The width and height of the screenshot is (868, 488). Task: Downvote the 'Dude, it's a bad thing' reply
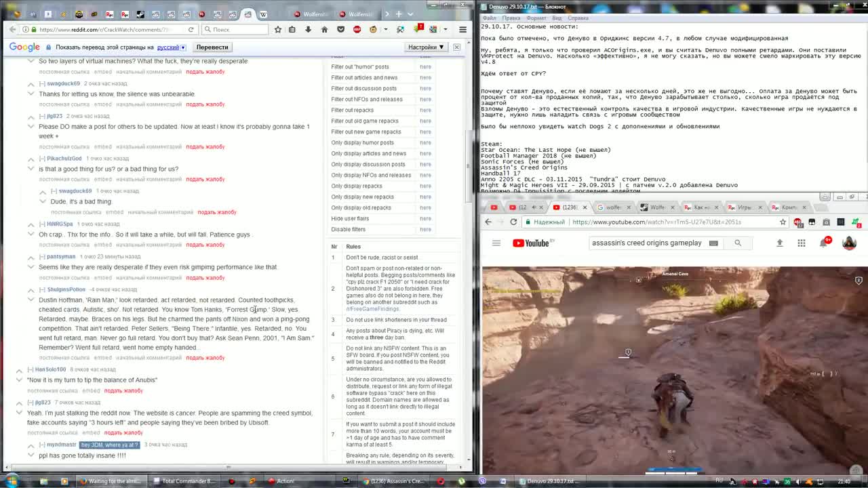click(43, 201)
